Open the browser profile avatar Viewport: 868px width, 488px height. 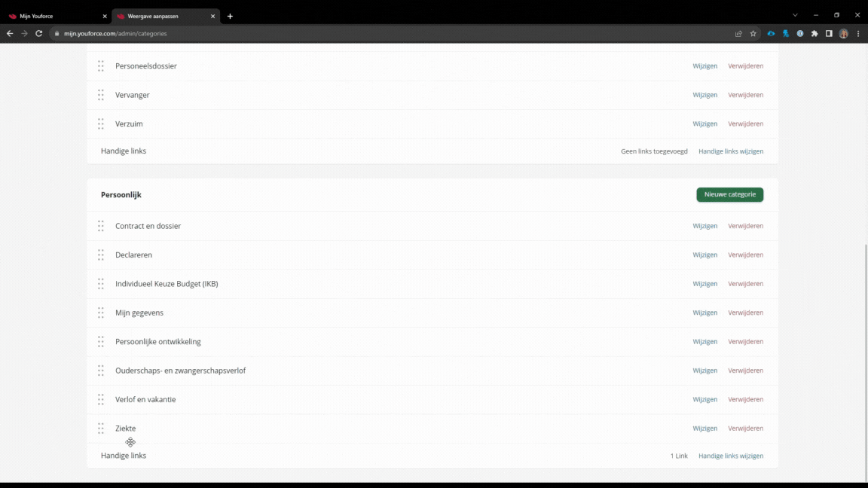click(x=843, y=33)
